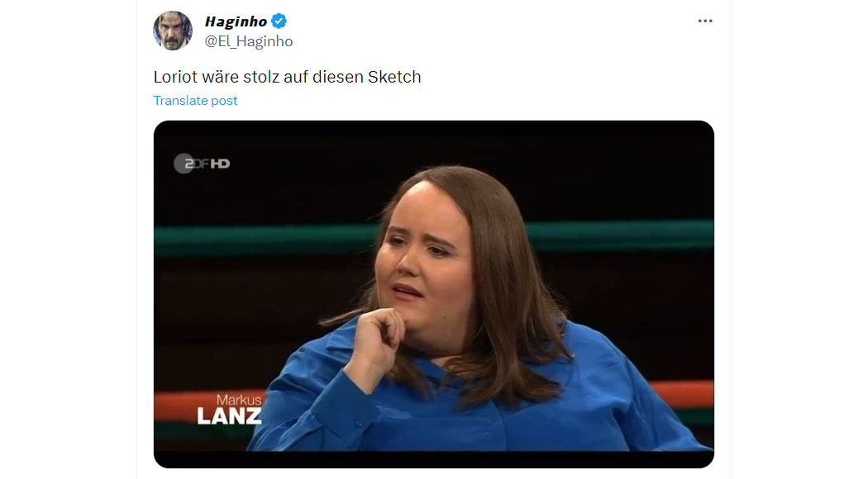This screenshot has height=479, width=868.
Task: Open Haginho's profile avatar picture
Action: tap(173, 31)
